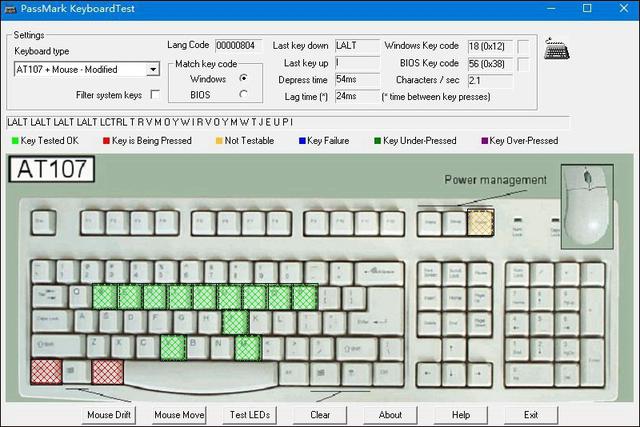The width and height of the screenshot is (640, 427).
Task: Click the BIOS Key code field 56 (0x38)
Action: 490,64
